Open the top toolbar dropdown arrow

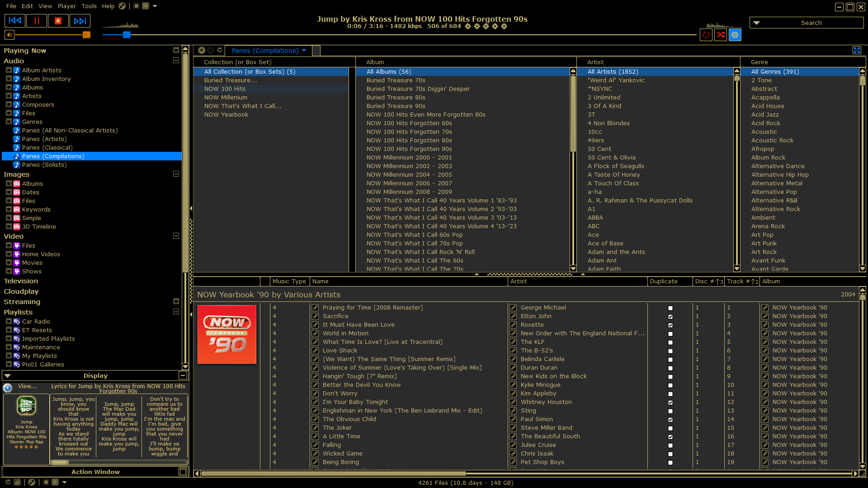[155, 6]
